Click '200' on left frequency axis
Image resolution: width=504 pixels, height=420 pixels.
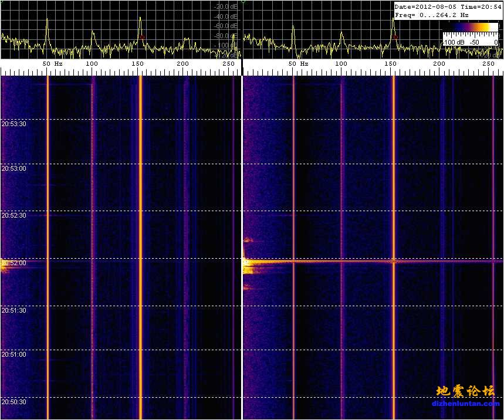(x=182, y=63)
